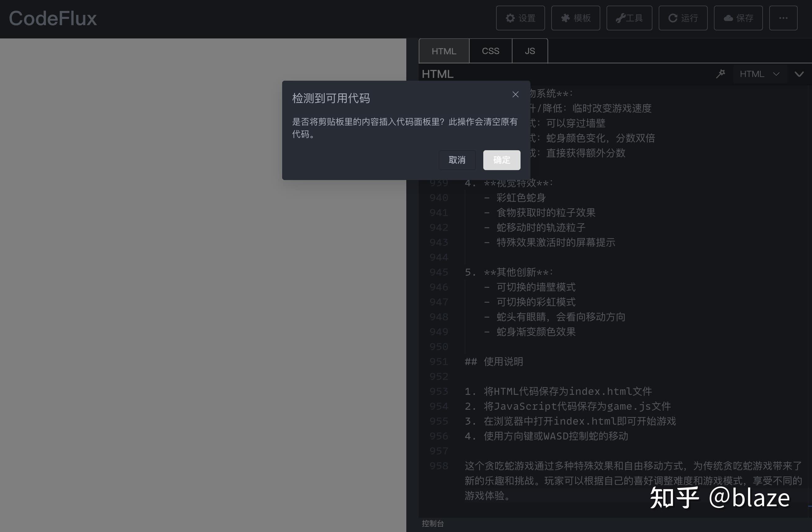
Task: Confirm clipboard insertion by clicking 确定
Action: pos(501,160)
